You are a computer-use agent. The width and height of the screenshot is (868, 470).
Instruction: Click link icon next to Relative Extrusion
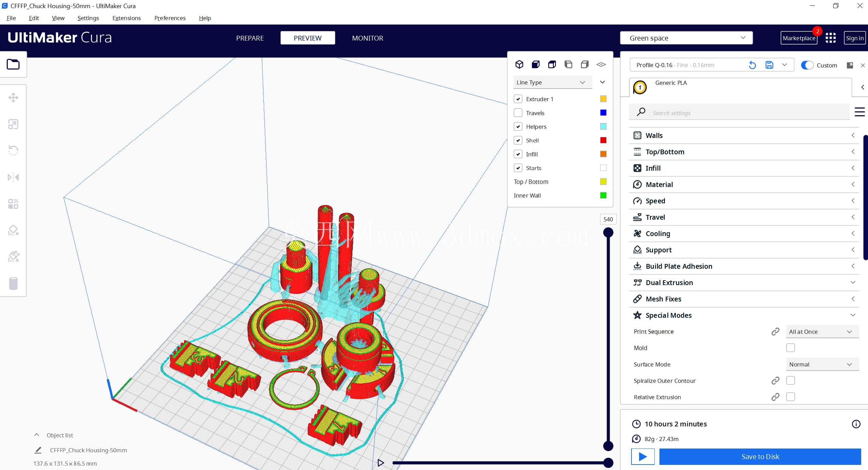coord(775,397)
